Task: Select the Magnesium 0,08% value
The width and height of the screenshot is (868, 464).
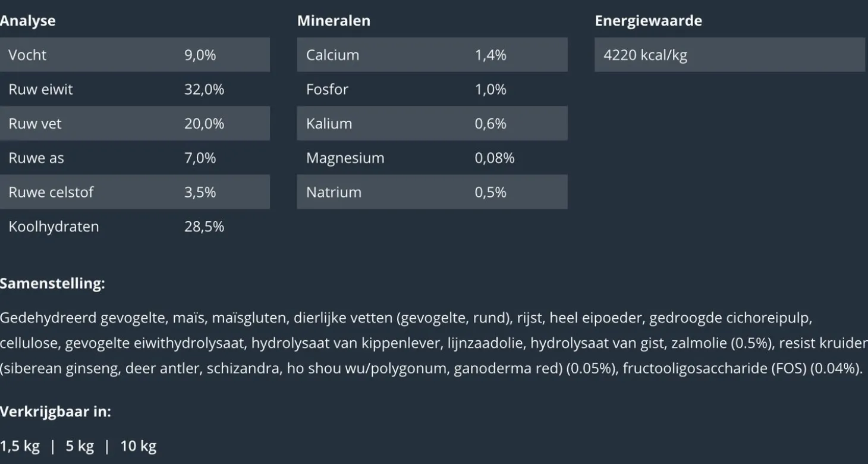Action: pyautogui.click(x=495, y=158)
